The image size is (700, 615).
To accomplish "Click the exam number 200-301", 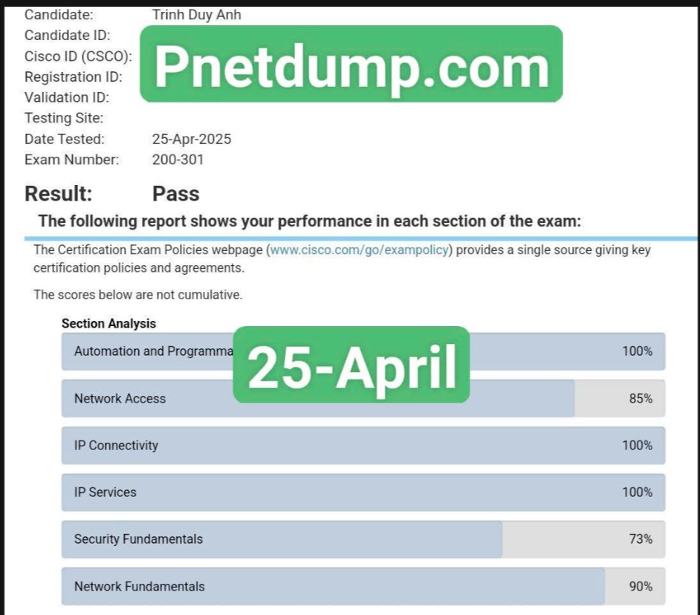I will [178, 160].
